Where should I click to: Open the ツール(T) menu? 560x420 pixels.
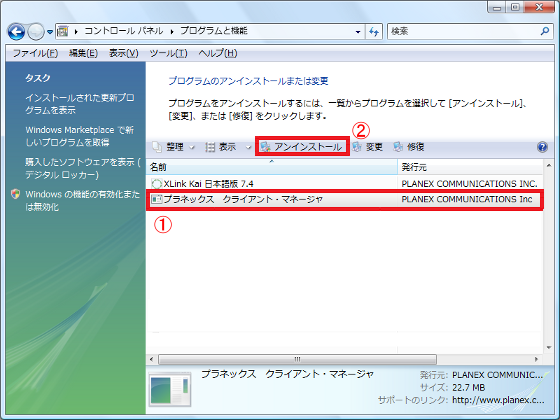click(x=168, y=53)
